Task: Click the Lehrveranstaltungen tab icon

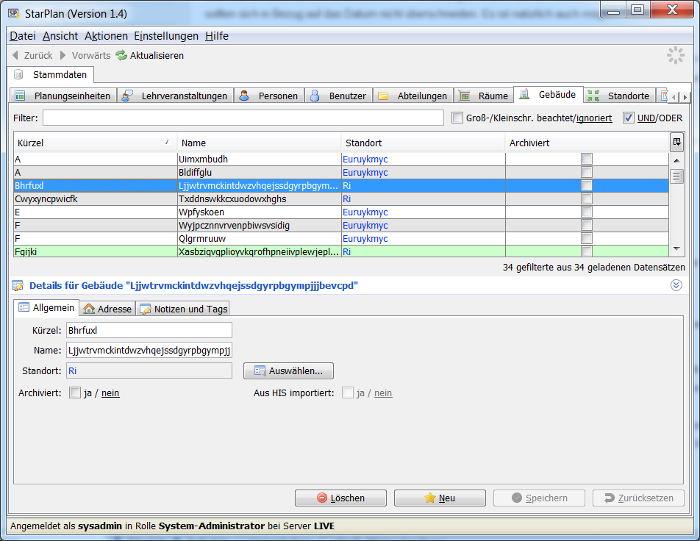Action: coord(127,96)
